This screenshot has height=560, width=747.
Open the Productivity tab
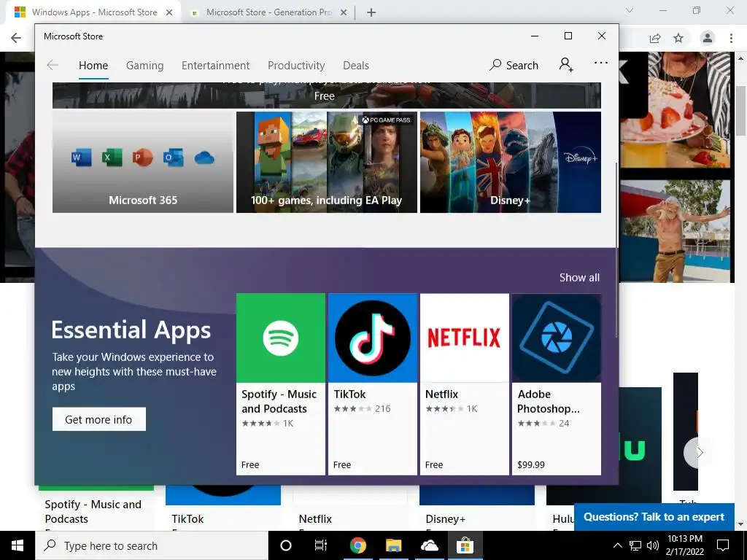(x=296, y=65)
